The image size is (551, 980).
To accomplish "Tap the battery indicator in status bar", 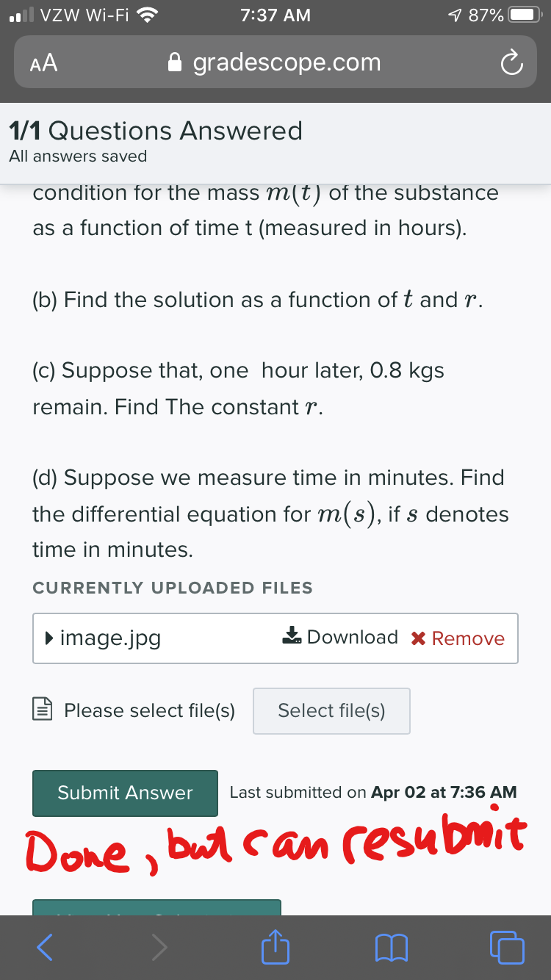I will point(526,15).
